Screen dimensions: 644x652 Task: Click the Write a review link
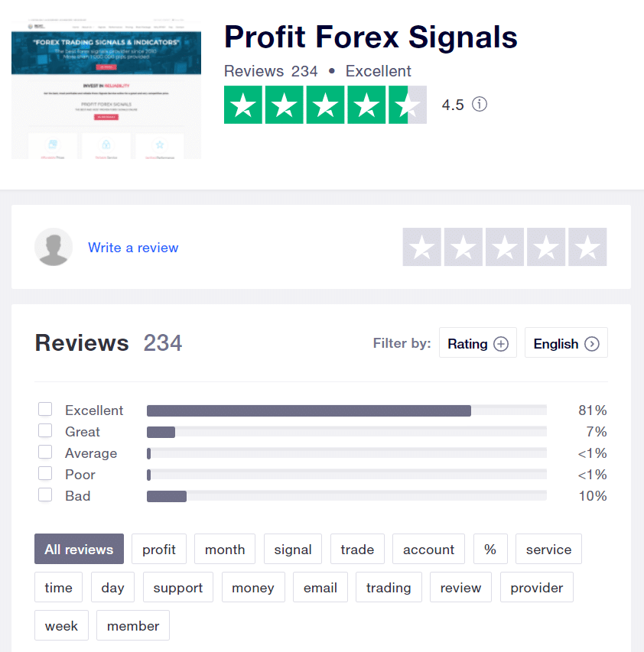click(133, 248)
